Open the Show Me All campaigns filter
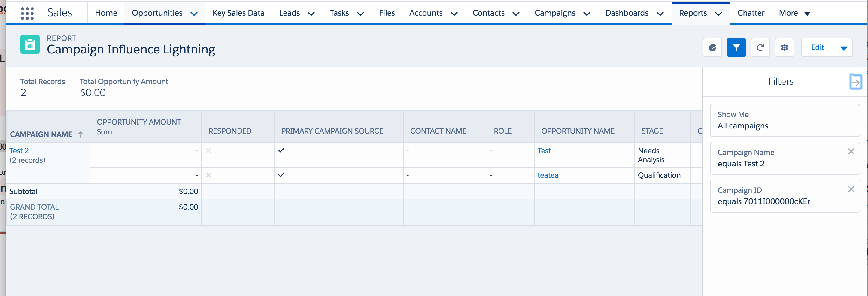The image size is (868, 296). 785,120
